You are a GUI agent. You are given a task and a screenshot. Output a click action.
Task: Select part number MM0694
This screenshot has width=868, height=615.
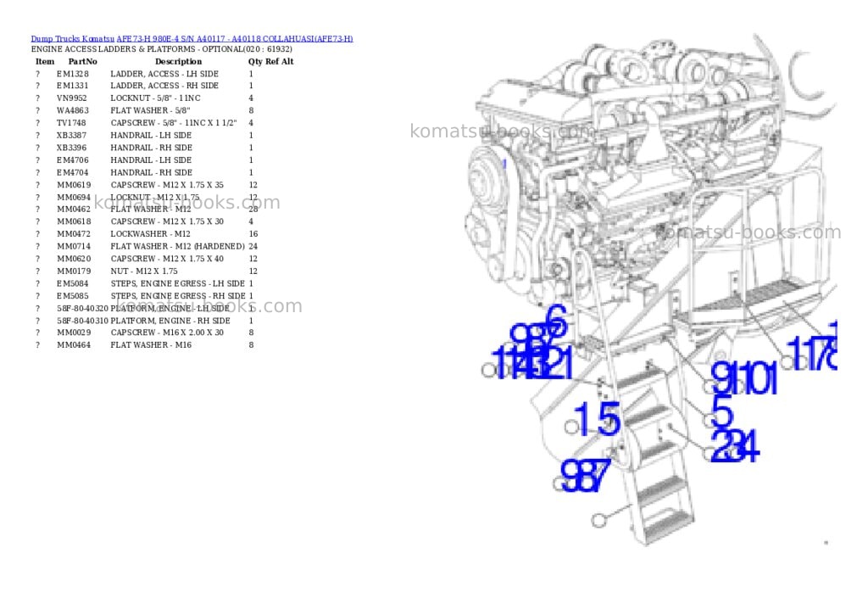(74, 198)
